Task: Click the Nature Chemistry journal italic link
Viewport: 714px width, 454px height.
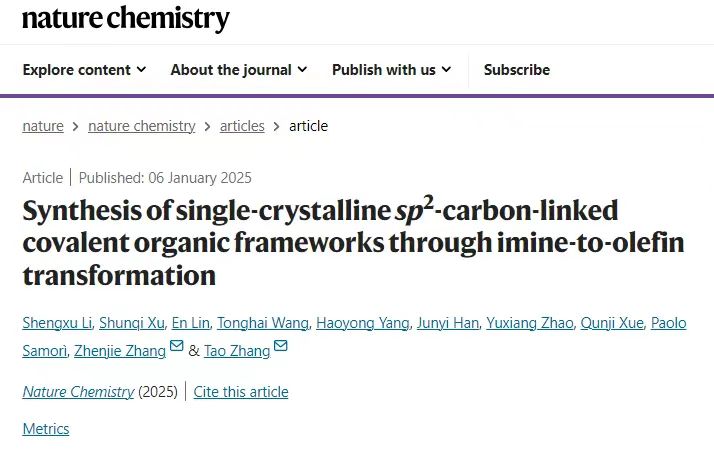Action: click(78, 392)
